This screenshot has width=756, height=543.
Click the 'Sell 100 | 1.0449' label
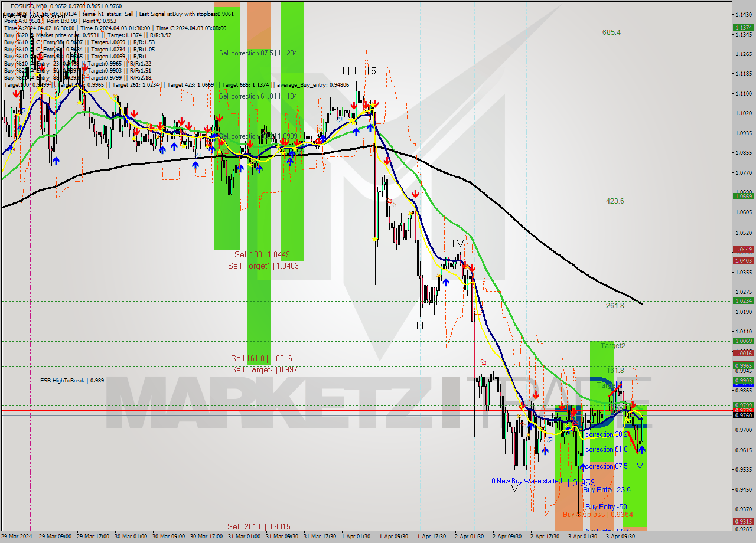(x=262, y=254)
